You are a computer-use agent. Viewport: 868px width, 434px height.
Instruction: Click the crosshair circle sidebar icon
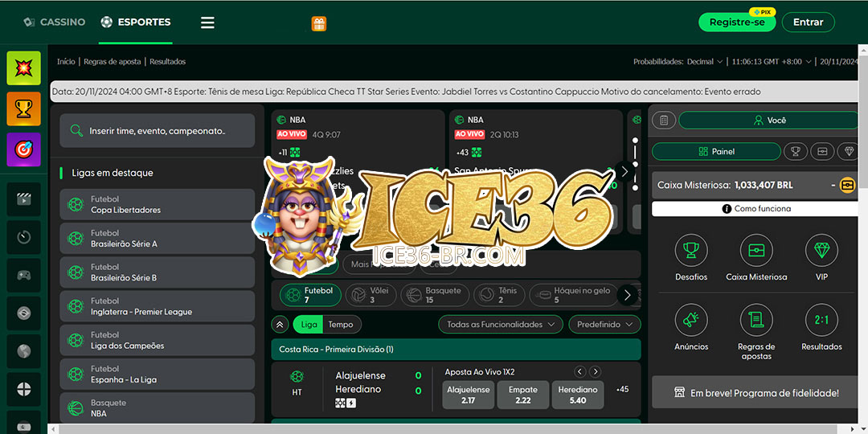(x=24, y=389)
